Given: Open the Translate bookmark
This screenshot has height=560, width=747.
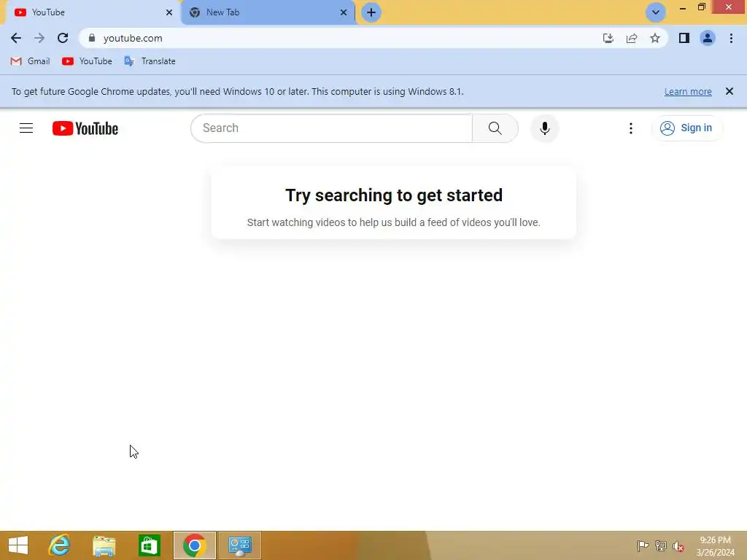Looking at the screenshot, I should tap(150, 61).
